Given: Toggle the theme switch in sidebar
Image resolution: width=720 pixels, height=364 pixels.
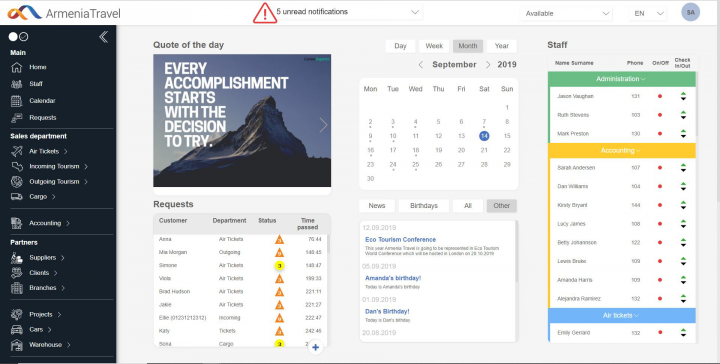Looking at the screenshot, I should click(x=18, y=37).
